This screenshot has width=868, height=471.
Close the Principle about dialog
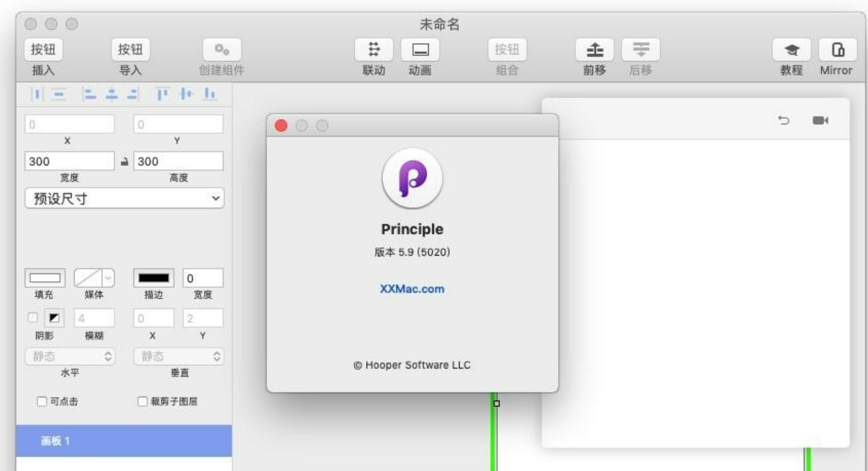pyautogui.click(x=281, y=126)
